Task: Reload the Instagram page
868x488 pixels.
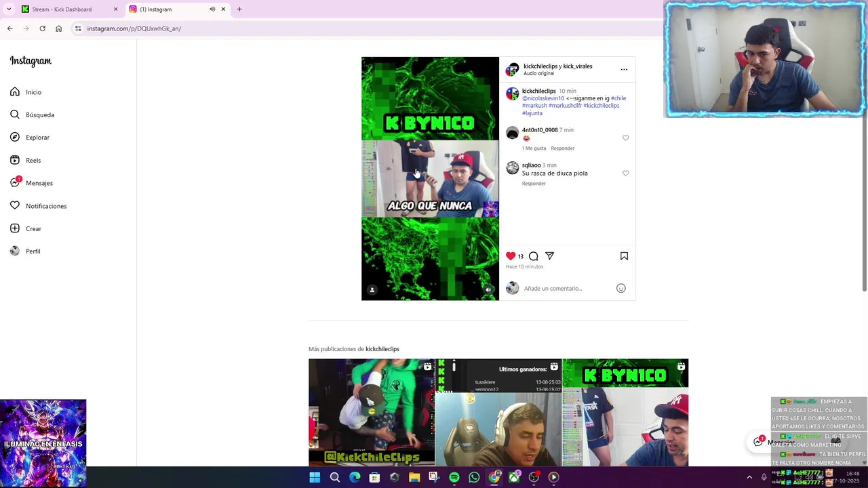Action: 42,28
